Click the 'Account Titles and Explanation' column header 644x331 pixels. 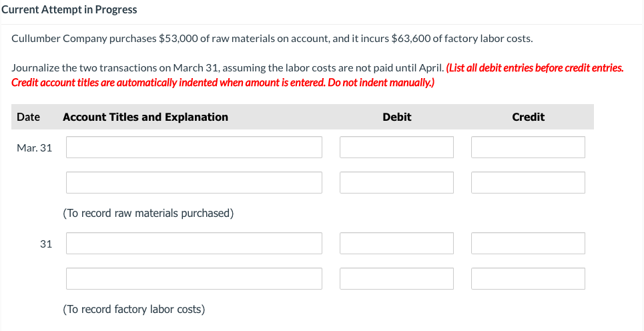pos(145,117)
